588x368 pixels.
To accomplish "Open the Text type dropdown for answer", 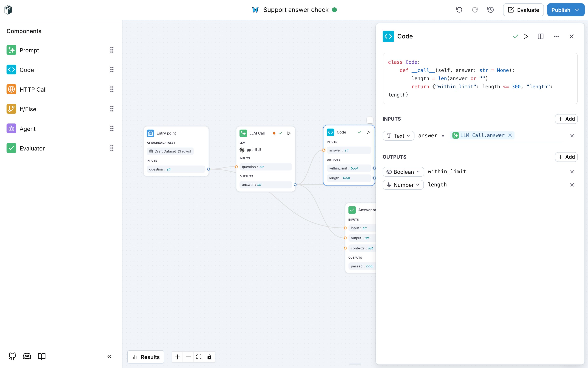I will [398, 136].
